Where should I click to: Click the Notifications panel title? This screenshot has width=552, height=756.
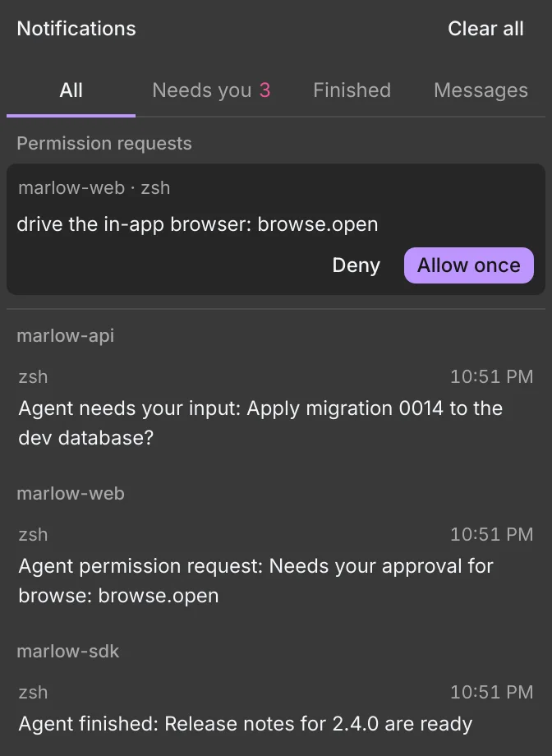coord(76,29)
